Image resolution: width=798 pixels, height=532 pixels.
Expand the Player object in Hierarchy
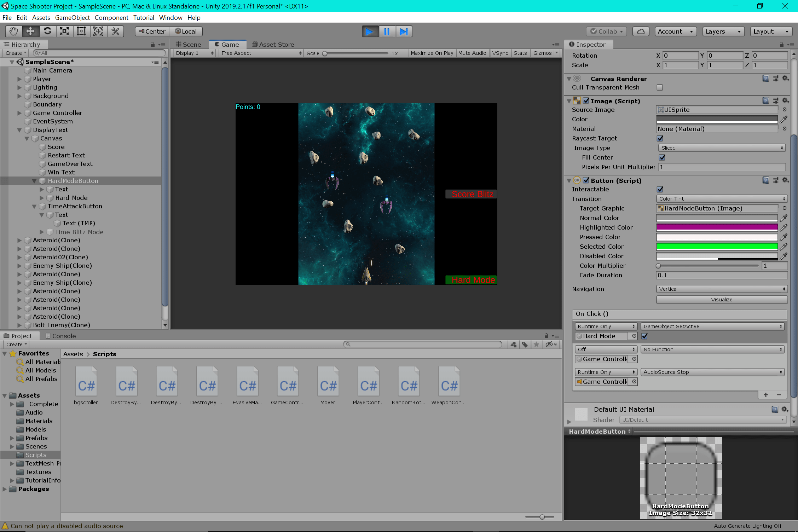[x=20, y=79]
